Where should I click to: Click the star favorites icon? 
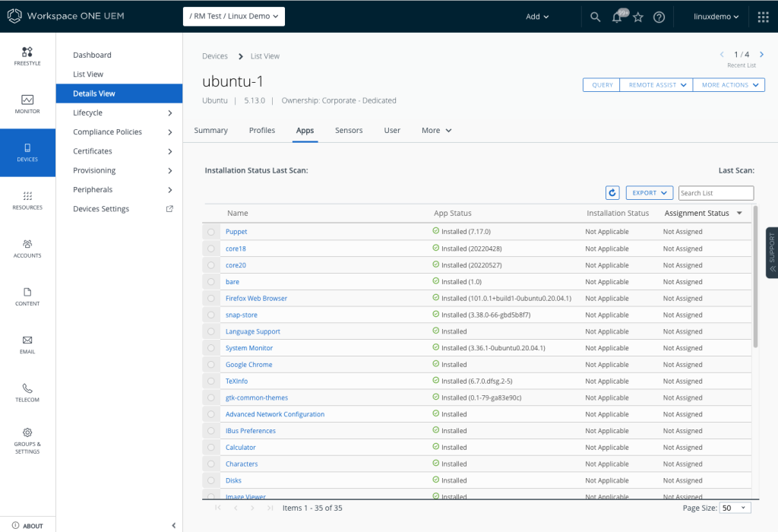tap(638, 17)
